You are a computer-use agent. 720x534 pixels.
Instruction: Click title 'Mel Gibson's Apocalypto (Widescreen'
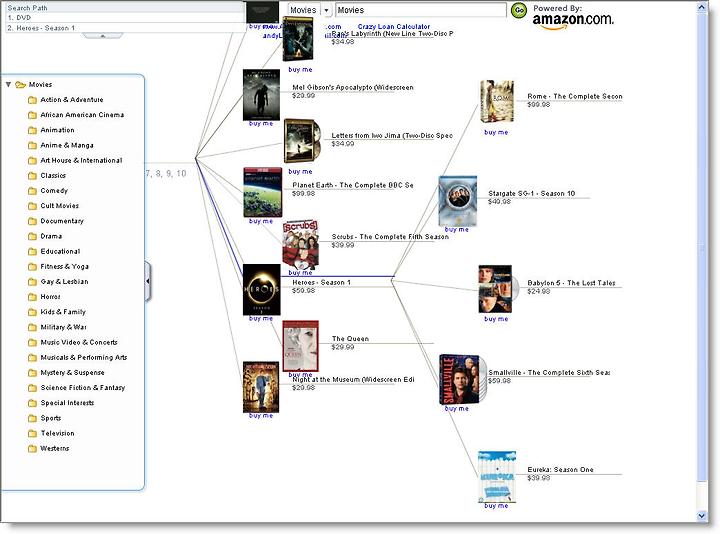click(353, 87)
